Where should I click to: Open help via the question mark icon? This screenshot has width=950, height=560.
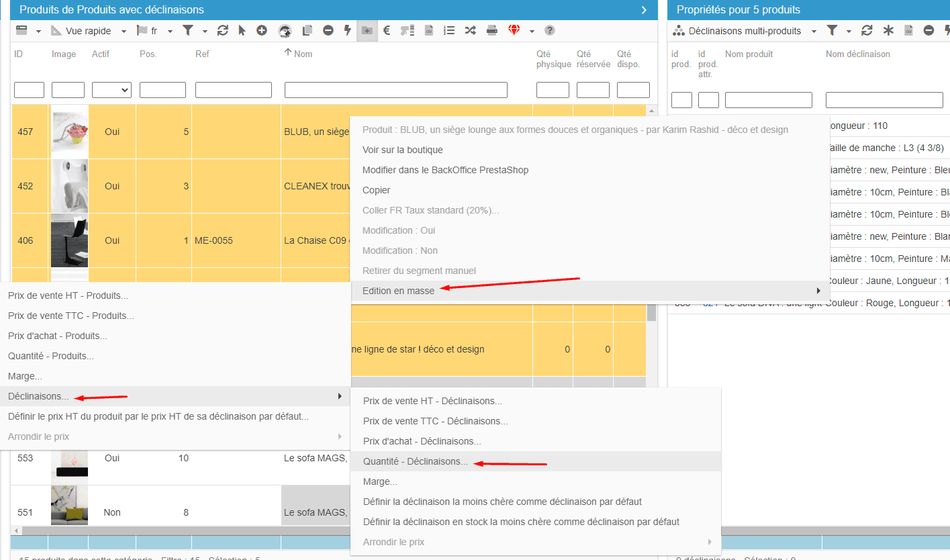(x=550, y=31)
